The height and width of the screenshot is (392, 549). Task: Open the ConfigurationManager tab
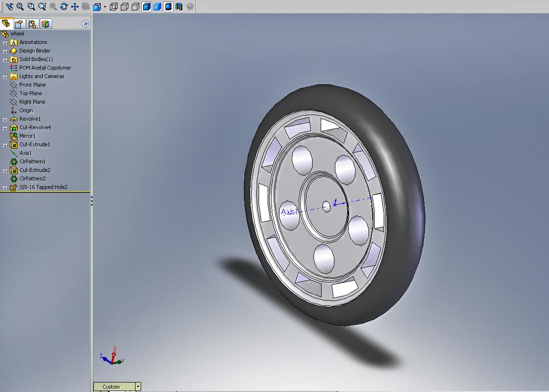[x=32, y=24]
